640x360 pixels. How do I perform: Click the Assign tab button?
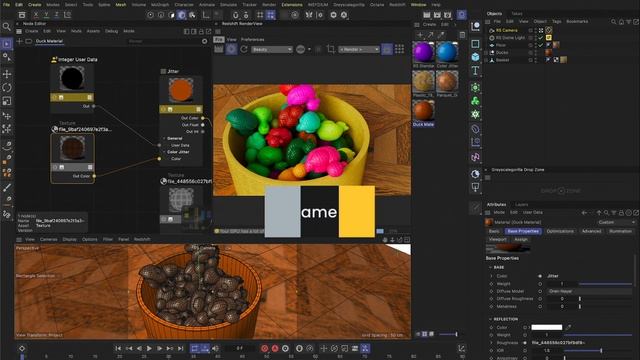(520, 239)
